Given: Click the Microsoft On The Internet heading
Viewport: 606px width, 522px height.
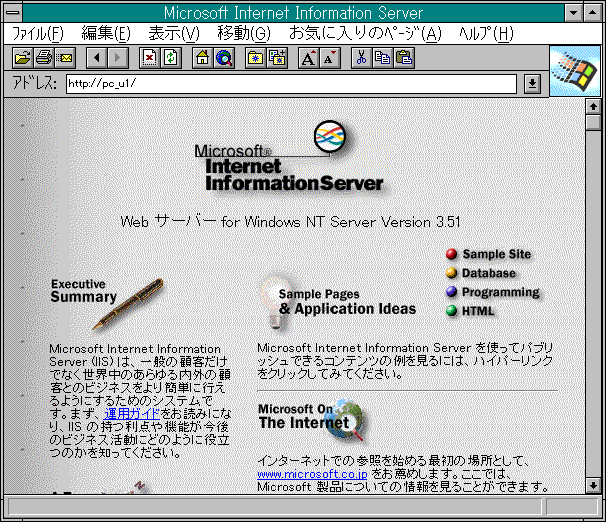Looking at the screenshot, I should (x=303, y=417).
